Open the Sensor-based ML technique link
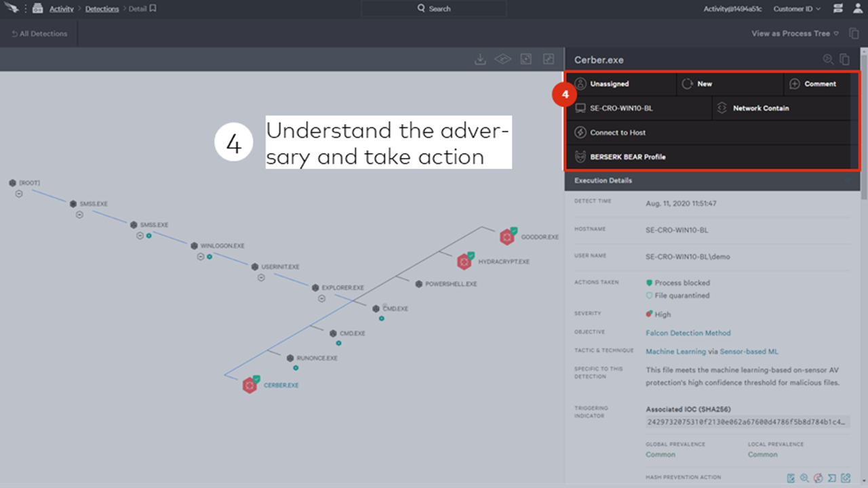Image resolution: width=868 pixels, height=488 pixels. click(x=749, y=352)
